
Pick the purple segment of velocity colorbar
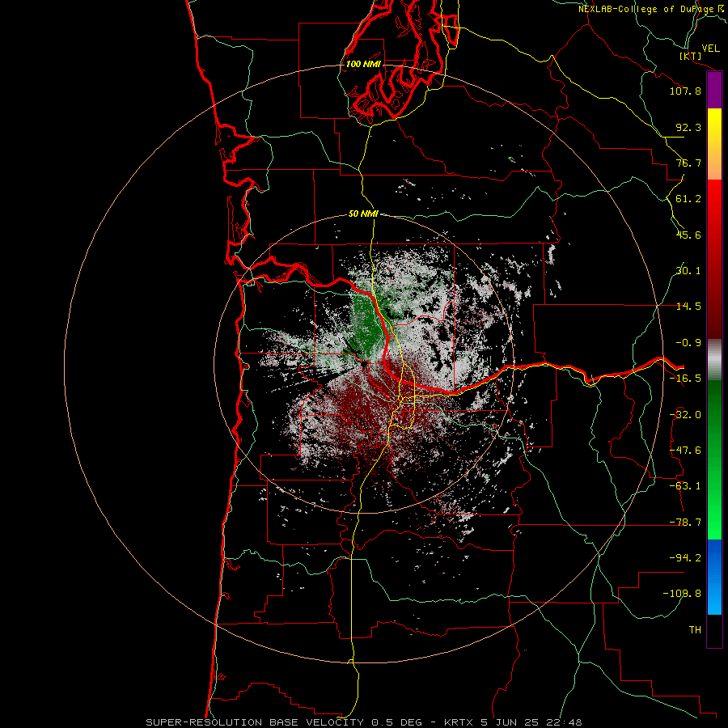coord(714,90)
